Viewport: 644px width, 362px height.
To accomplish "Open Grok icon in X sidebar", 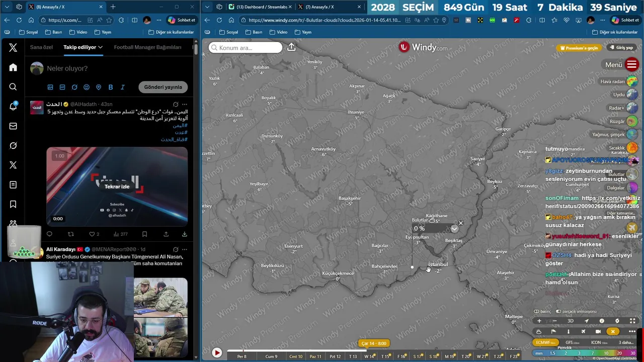I will coord(13,146).
